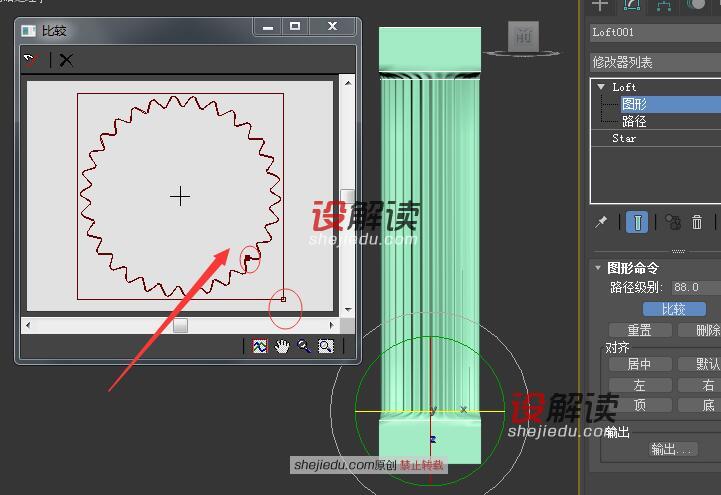
Task: Select the Zoom Region tool
Action: coord(326,346)
